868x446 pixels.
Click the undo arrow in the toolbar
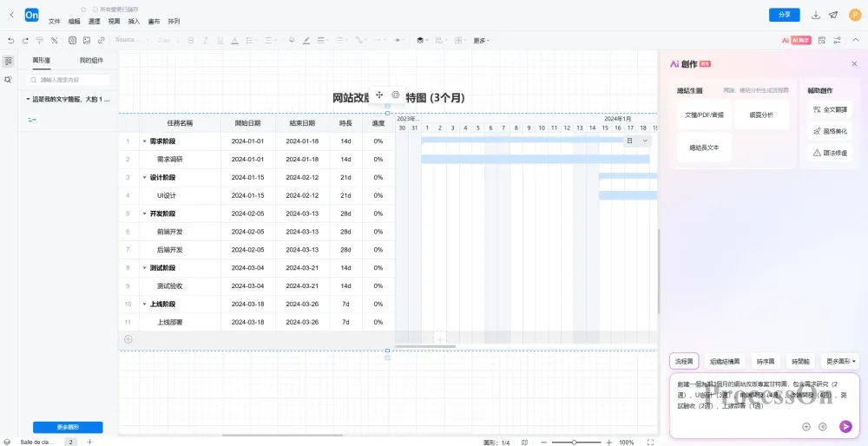11,40
